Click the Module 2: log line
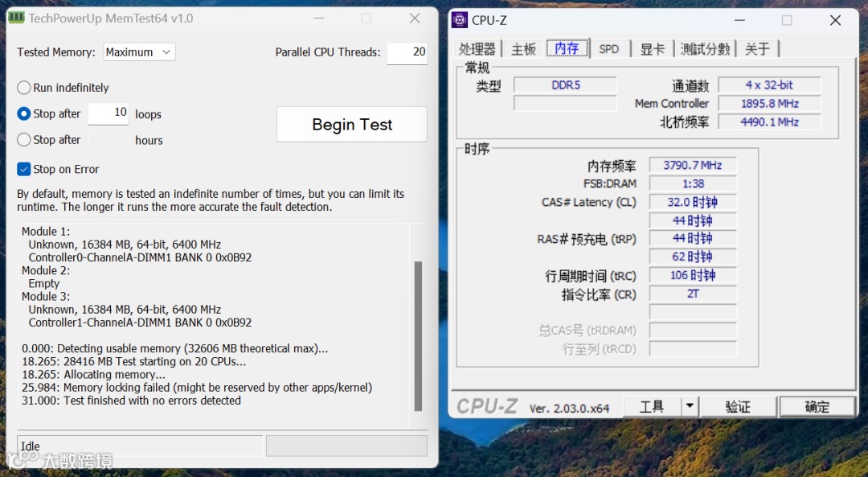Viewport: 868px width, 477px height. click(x=46, y=270)
